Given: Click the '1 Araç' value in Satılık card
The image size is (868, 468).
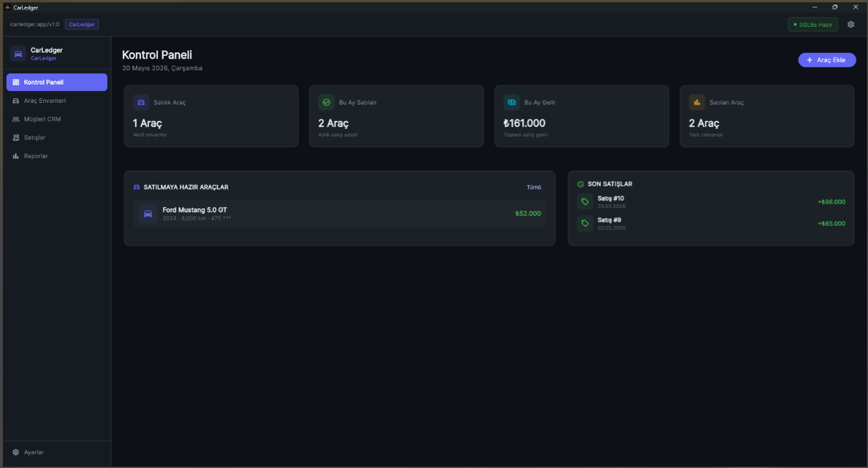Looking at the screenshot, I should (x=147, y=123).
